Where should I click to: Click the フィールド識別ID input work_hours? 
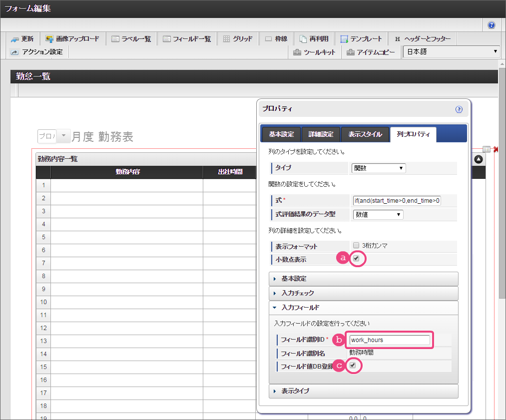pyautogui.click(x=390, y=340)
